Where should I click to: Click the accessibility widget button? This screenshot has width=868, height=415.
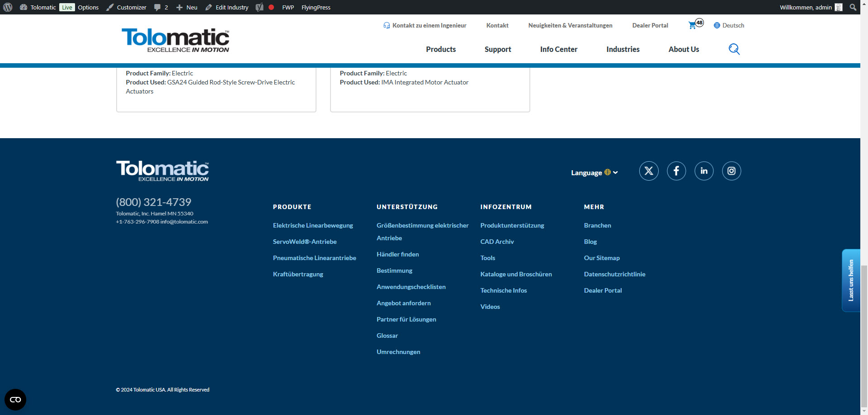pyautogui.click(x=15, y=400)
